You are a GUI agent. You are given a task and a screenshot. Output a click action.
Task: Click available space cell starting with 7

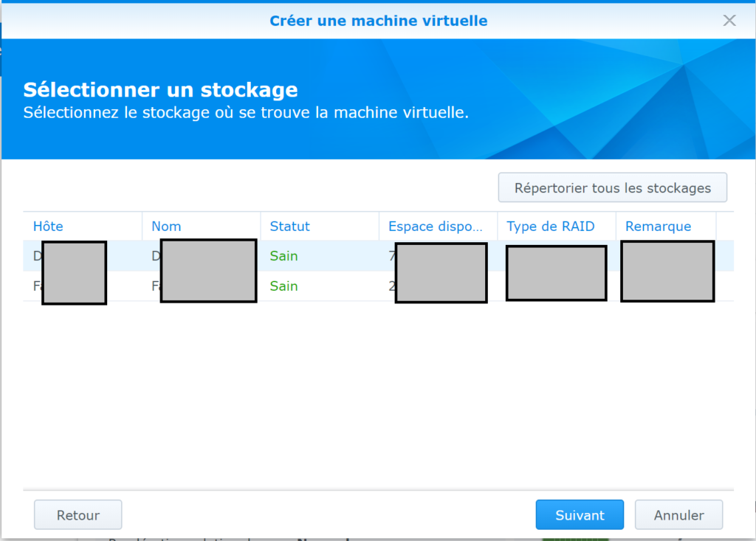[x=391, y=256]
